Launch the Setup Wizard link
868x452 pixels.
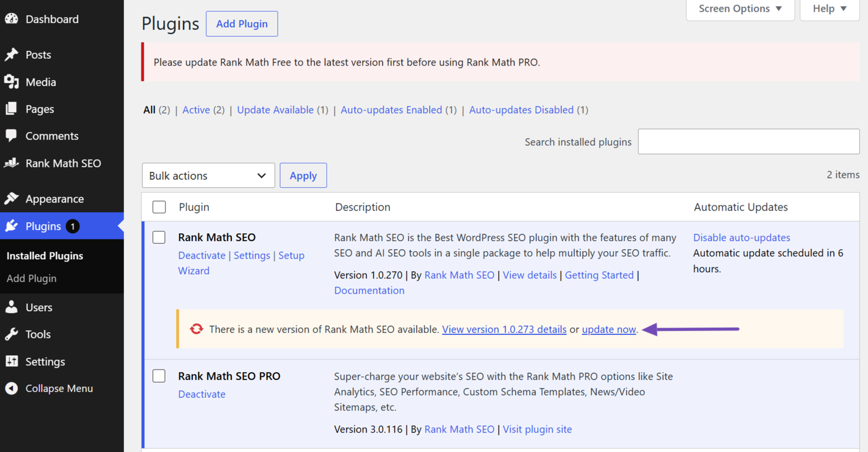click(241, 263)
